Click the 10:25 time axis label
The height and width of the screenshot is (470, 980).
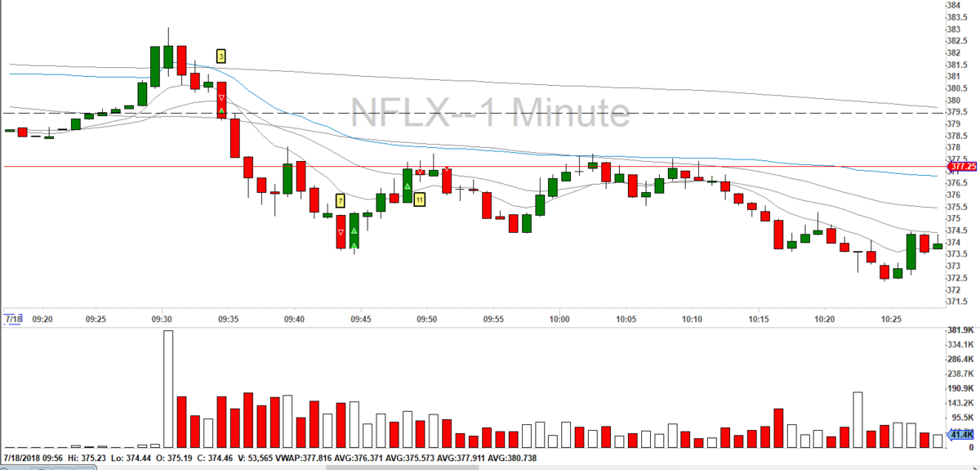pyautogui.click(x=891, y=319)
